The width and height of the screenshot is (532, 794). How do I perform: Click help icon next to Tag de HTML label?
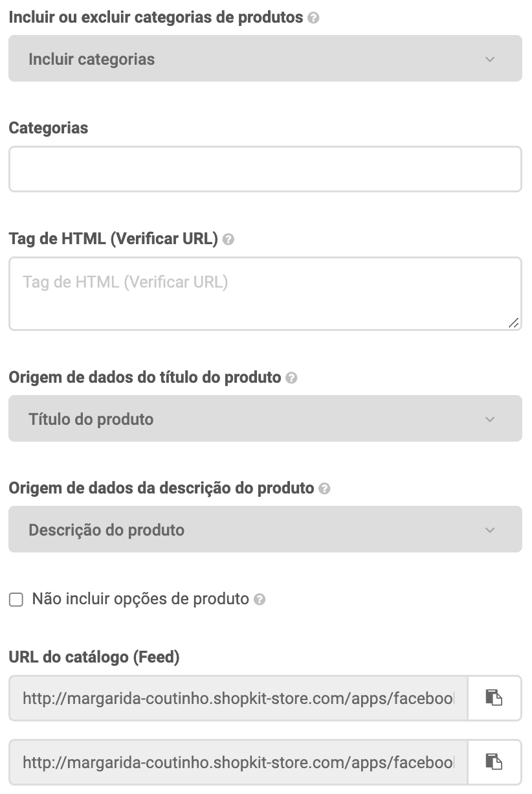(x=228, y=240)
